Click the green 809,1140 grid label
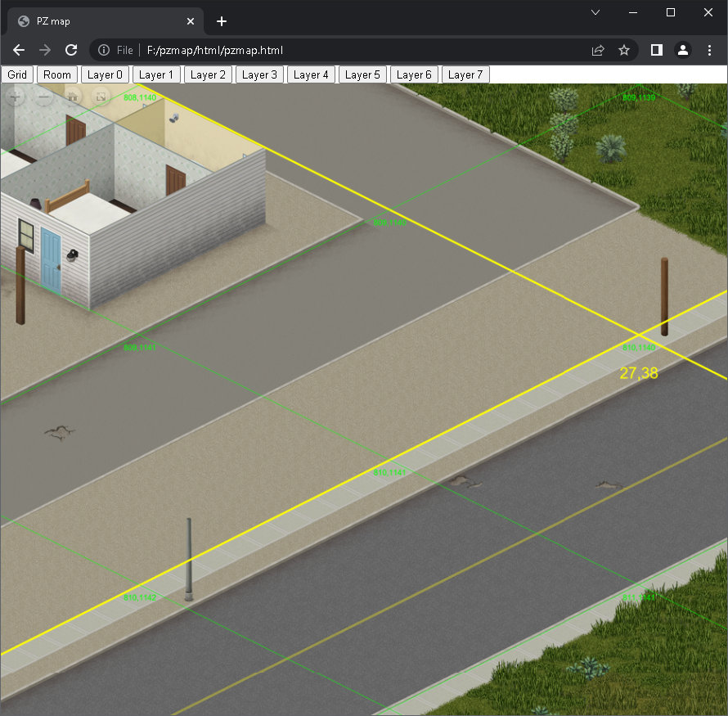728x716 pixels. pos(389,223)
